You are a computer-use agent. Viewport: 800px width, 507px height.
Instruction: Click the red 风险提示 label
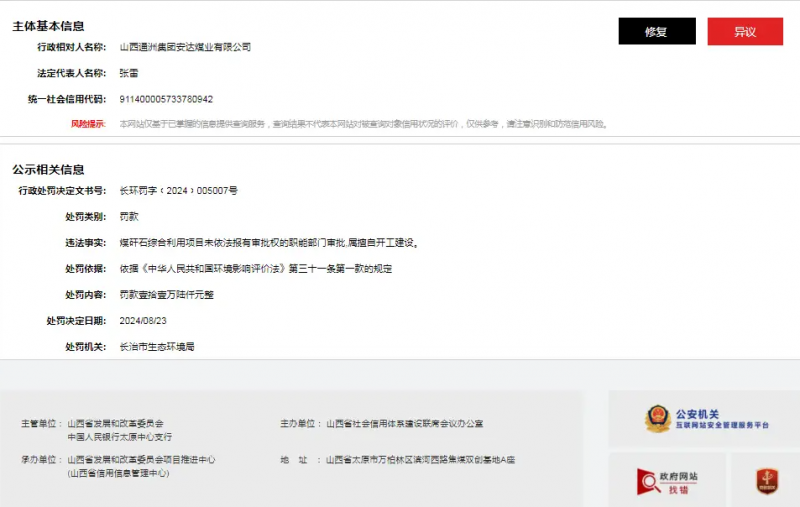point(88,124)
